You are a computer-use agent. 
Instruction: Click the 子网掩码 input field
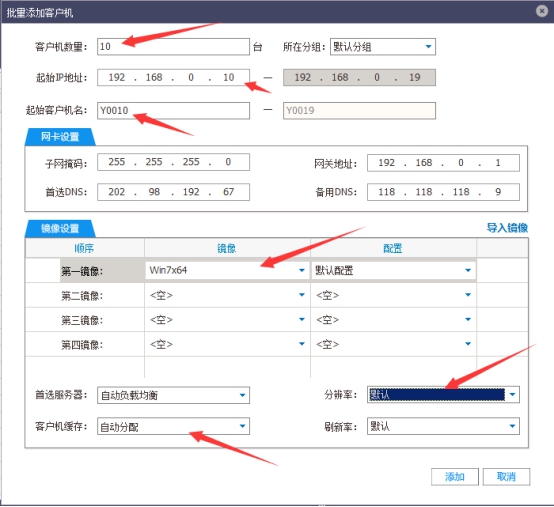click(173, 162)
